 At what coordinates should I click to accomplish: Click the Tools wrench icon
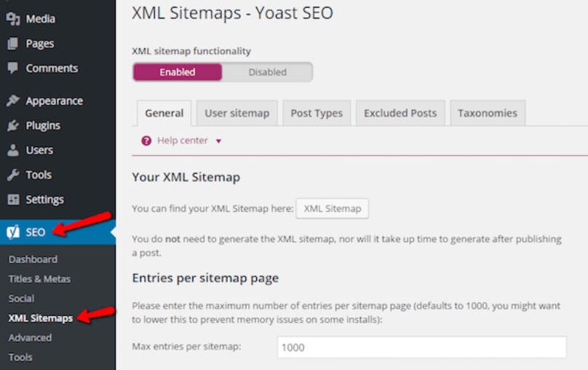click(x=13, y=176)
